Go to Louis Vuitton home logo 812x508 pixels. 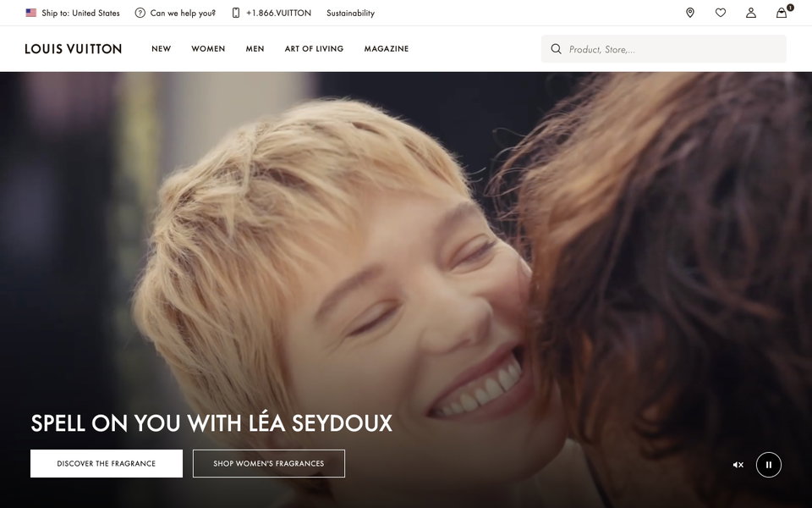click(x=73, y=49)
